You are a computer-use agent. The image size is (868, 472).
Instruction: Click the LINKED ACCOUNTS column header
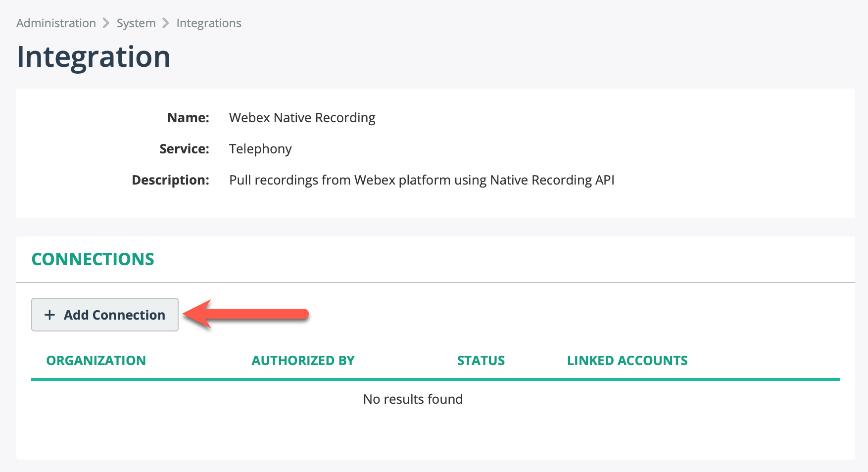pos(627,361)
